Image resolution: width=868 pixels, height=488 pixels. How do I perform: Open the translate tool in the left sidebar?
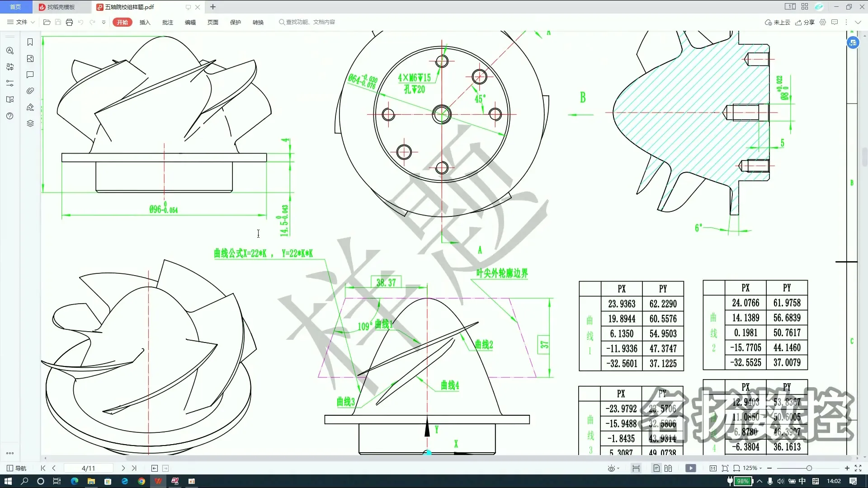pyautogui.click(x=9, y=67)
